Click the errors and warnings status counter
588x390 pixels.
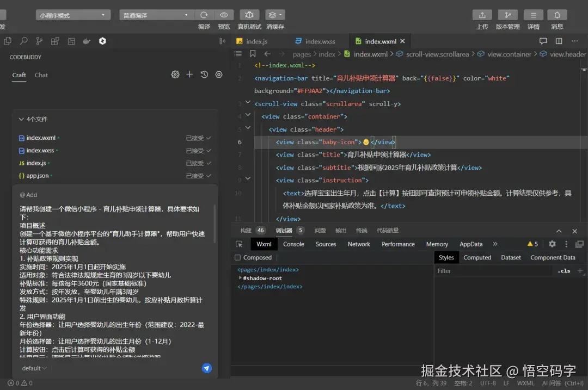click(x=20, y=383)
